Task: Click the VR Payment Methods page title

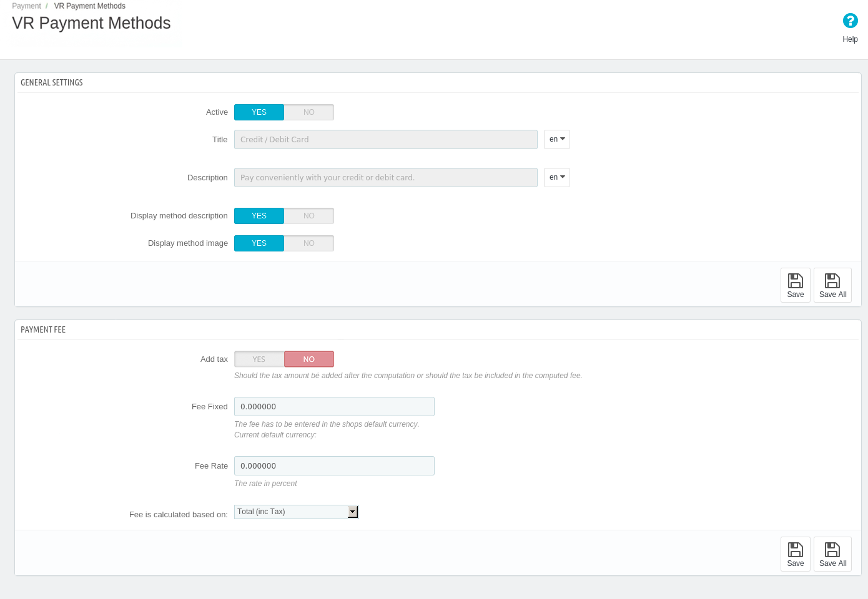Action: tap(91, 23)
